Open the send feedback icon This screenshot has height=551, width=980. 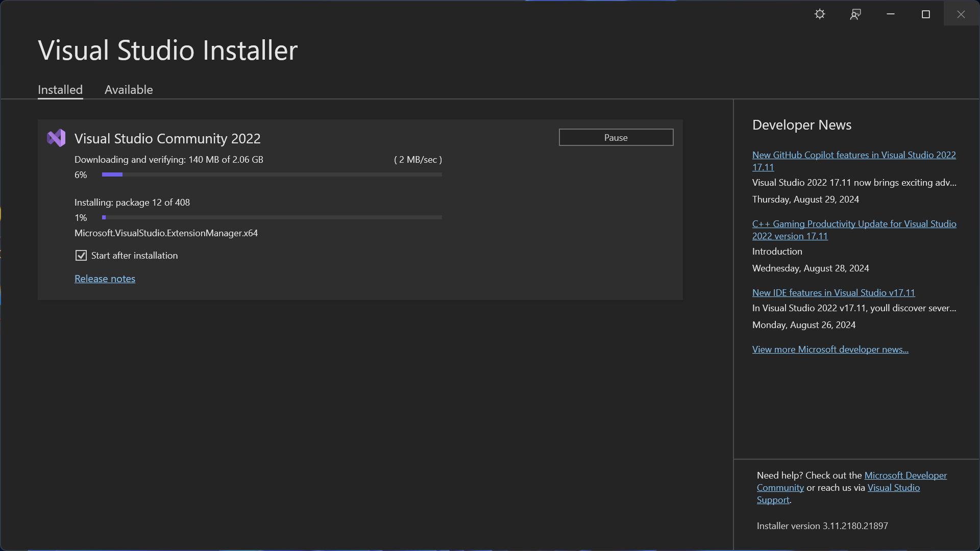click(855, 14)
